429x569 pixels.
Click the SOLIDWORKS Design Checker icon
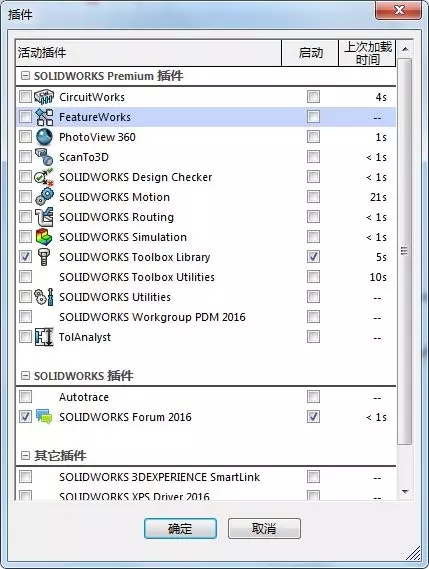click(x=44, y=177)
